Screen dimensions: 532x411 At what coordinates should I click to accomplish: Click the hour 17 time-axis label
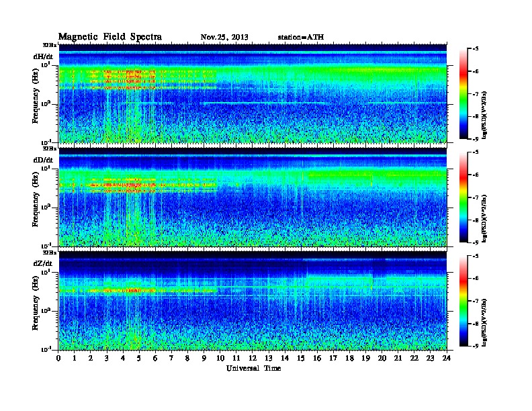(x=334, y=359)
